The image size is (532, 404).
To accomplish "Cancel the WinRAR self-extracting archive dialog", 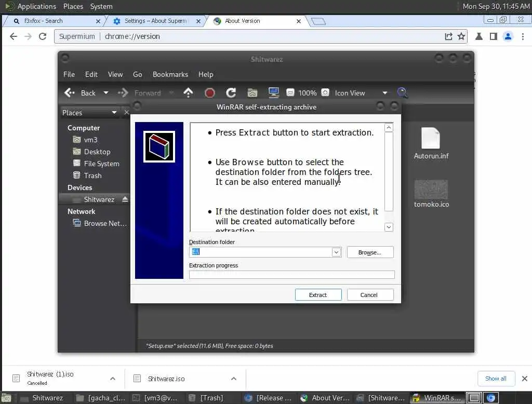I will click(370, 295).
